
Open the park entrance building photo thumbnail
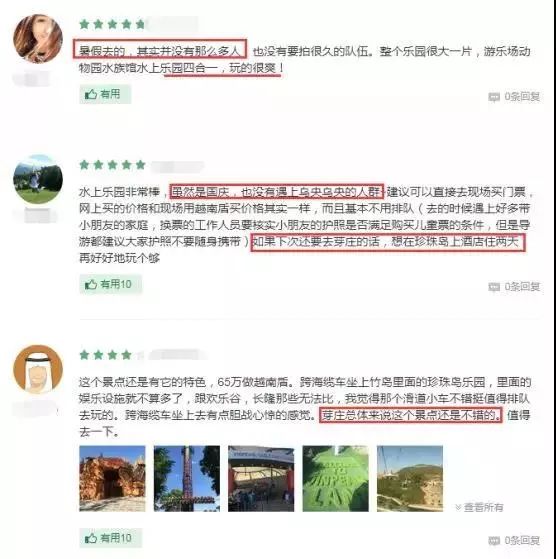pos(261,478)
